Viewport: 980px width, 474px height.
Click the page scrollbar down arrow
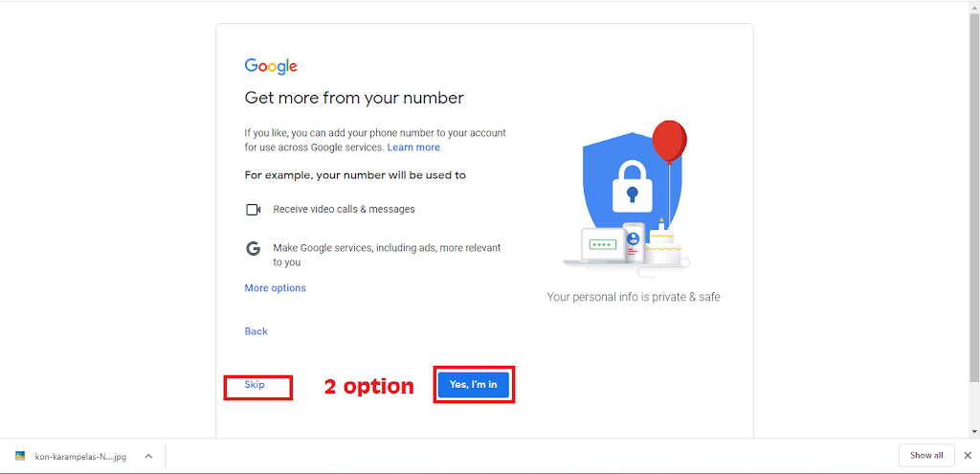click(973, 432)
